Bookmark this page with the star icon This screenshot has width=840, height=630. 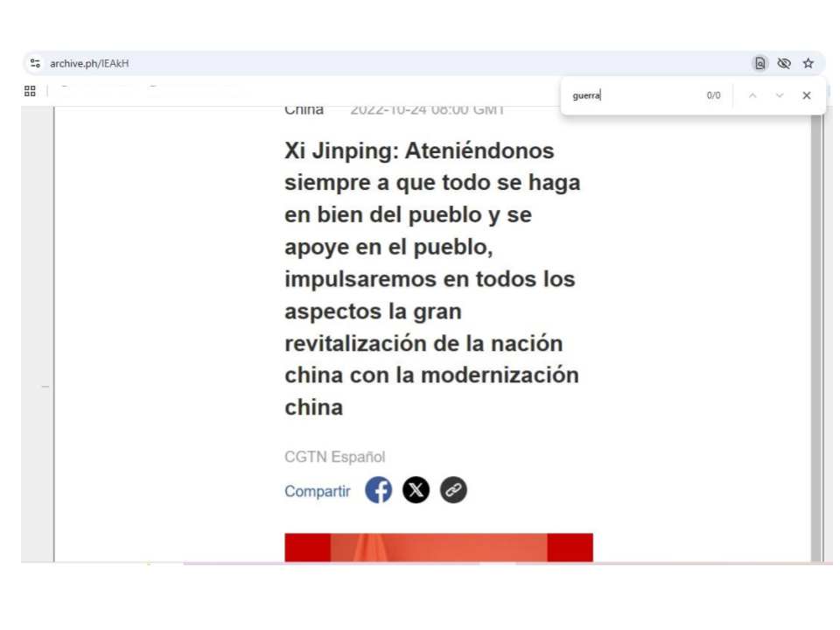click(x=808, y=64)
